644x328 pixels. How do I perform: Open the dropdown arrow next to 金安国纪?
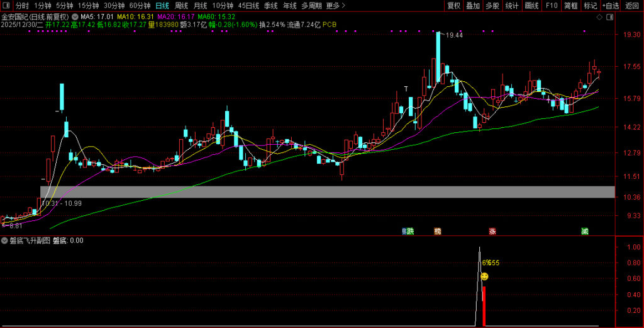click(x=75, y=16)
